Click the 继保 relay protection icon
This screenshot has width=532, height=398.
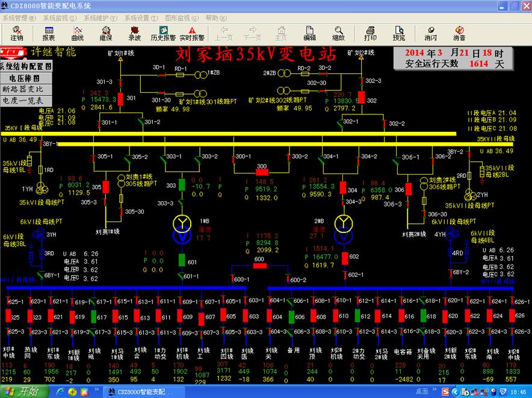(x=106, y=33)
